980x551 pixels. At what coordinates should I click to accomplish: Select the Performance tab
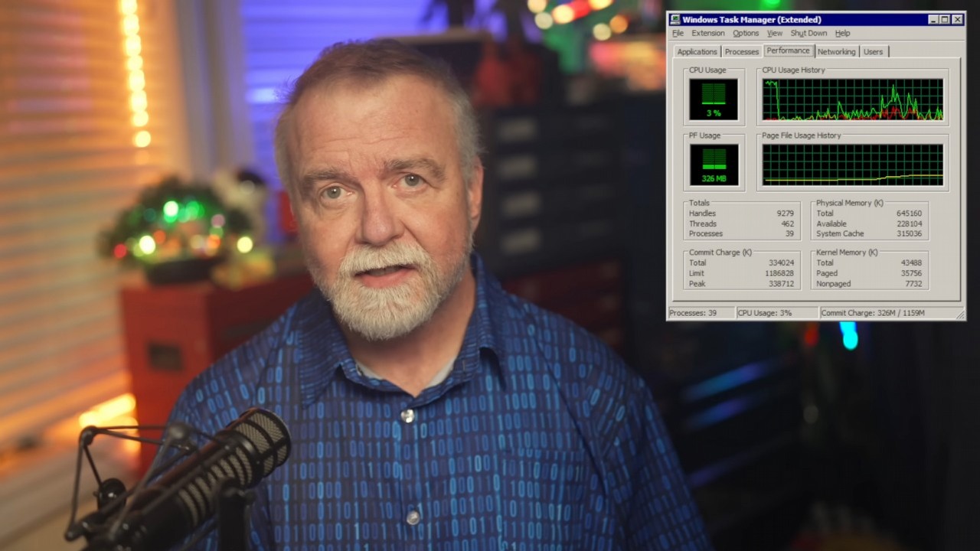788,51
